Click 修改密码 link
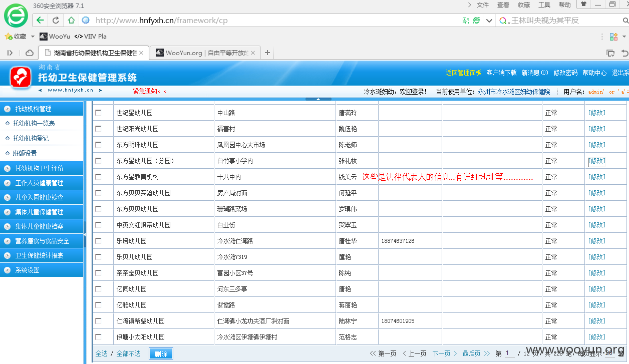The image size is (629, 364). (565, 73)
